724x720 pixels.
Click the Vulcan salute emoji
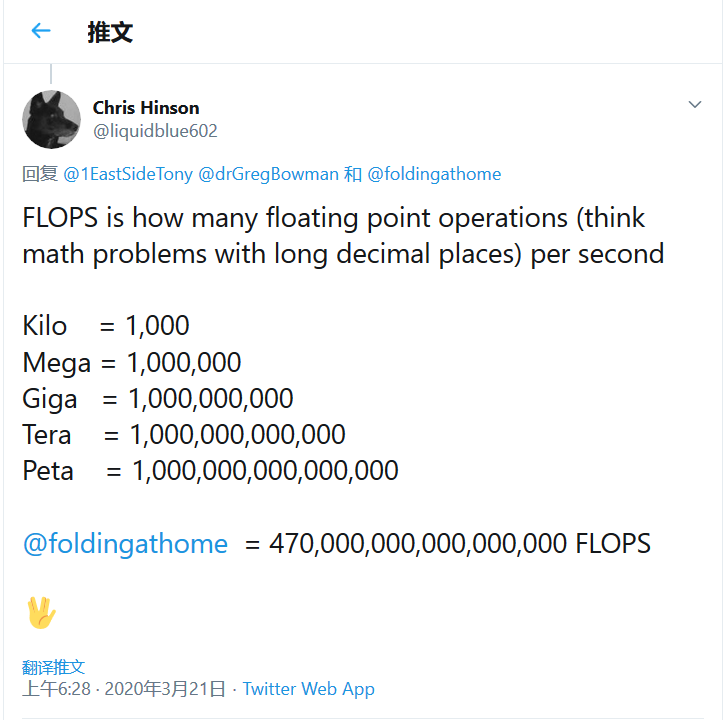[x=41, y=612]
